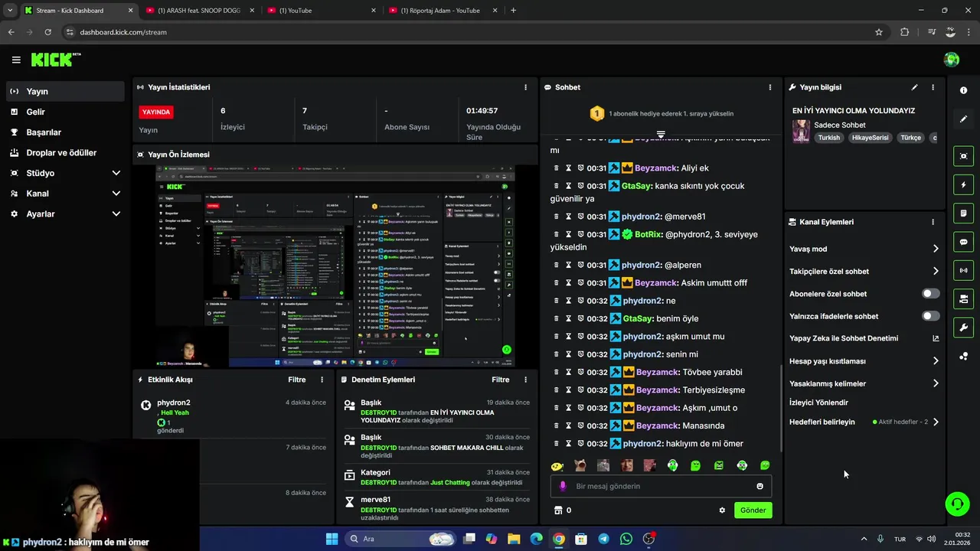The height and width of the screenshot is (551, 980).
Task: Toggle Abonelere özel sohbet switch
Action: [931, 294]
